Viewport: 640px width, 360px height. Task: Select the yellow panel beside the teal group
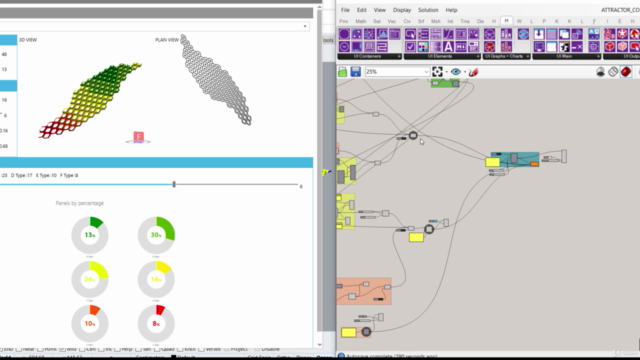pos(493,162)
